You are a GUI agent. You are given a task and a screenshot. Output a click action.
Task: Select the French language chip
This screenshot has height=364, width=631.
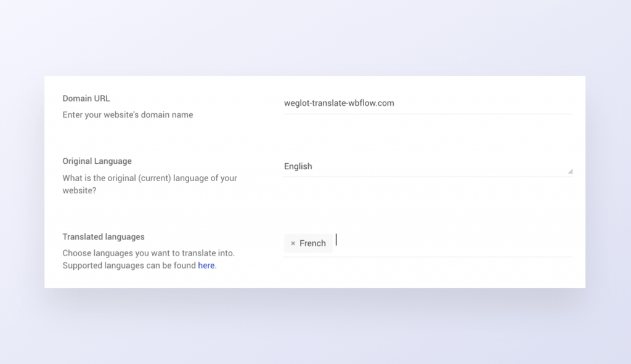312,243
